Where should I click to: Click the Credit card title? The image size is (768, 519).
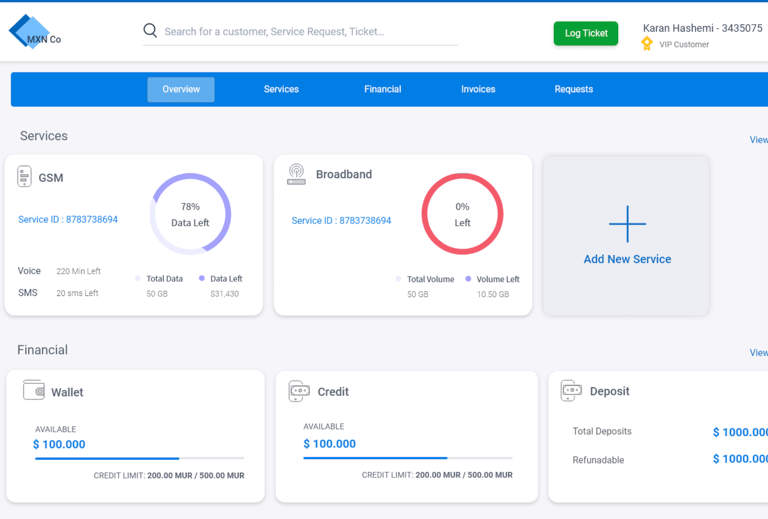[333, 392]
